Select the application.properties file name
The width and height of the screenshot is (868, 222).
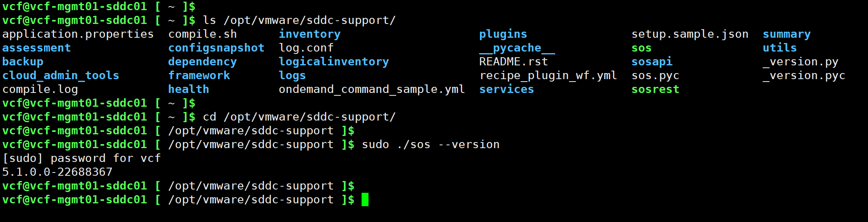click(78, 34)
